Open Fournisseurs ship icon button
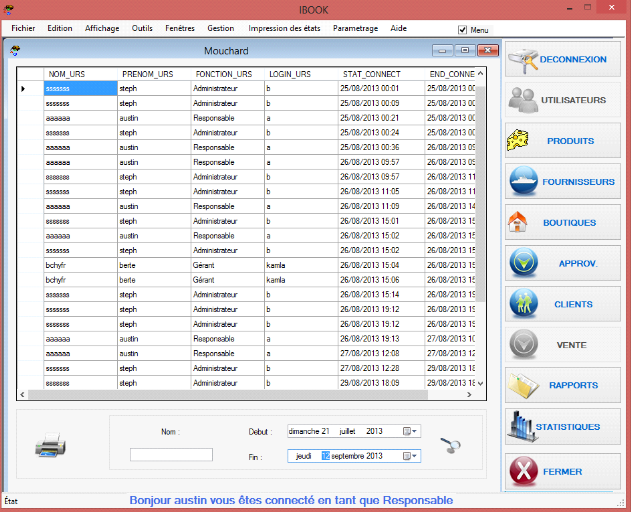 (563, 182)
